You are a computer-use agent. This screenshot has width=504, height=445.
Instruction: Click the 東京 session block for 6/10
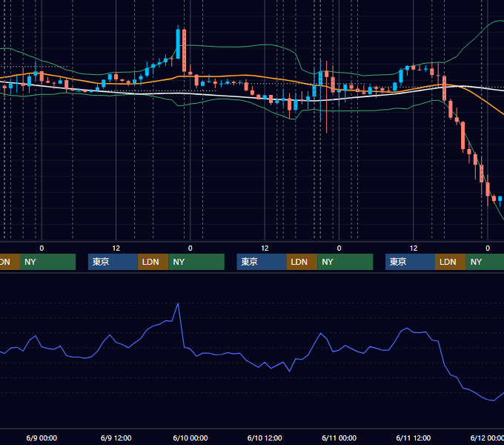pyautogui.click(x=262, y=262)
